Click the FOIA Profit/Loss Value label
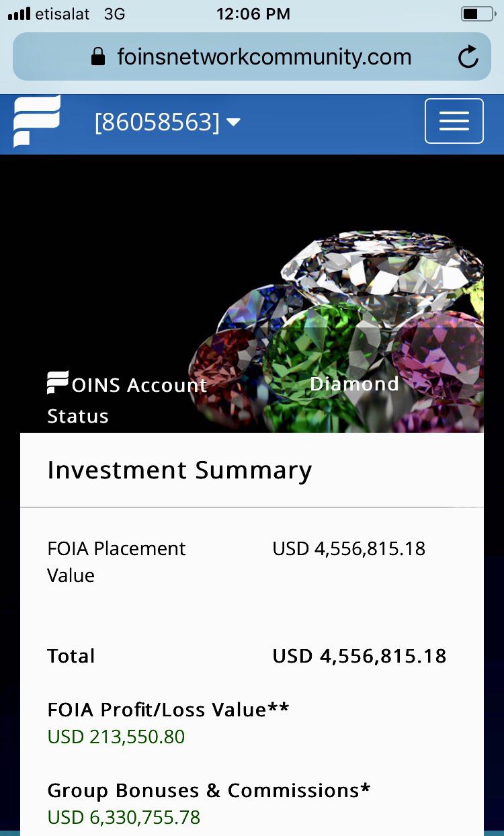The height and width of the screenshot is (836, 504). pos(168,710)
